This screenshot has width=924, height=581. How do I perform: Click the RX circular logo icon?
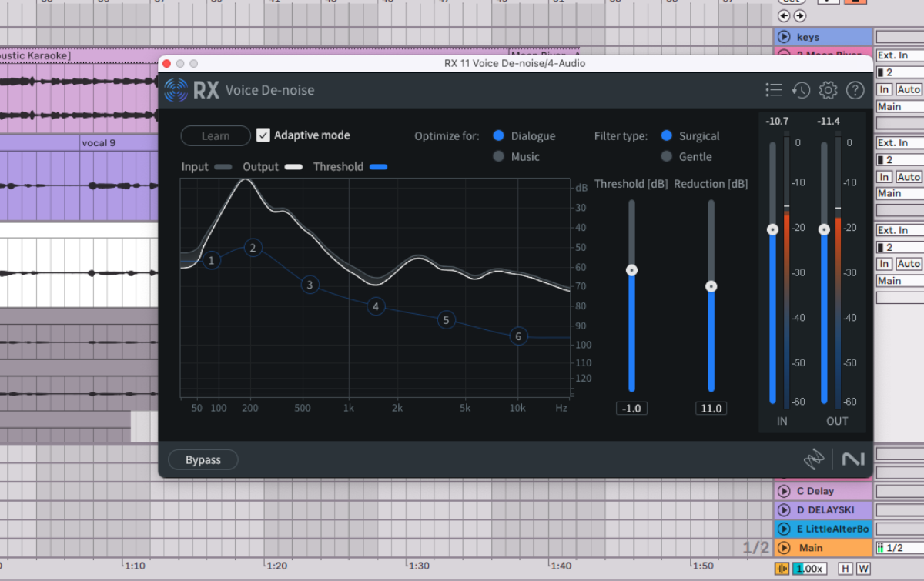(x=176, y=90)
